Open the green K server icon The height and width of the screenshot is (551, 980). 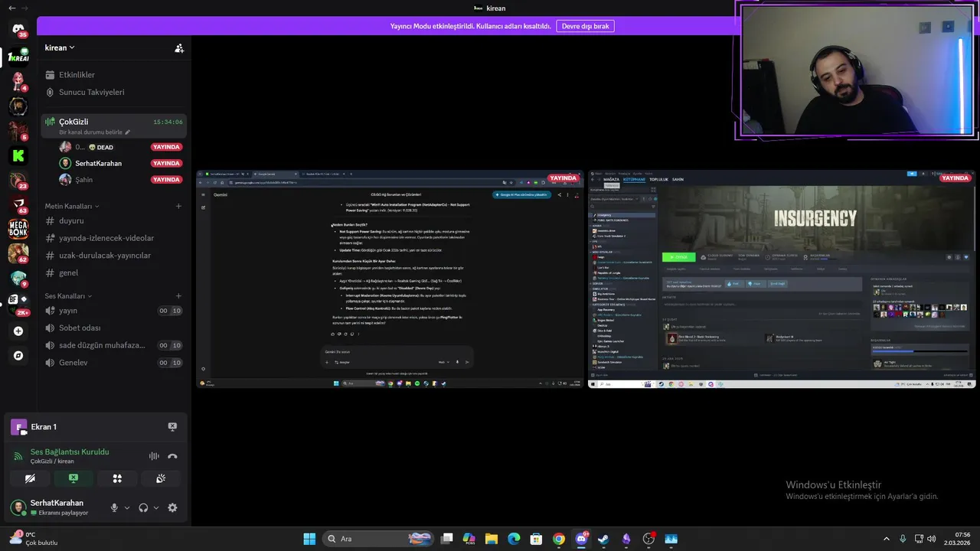(x=18, y=155)
